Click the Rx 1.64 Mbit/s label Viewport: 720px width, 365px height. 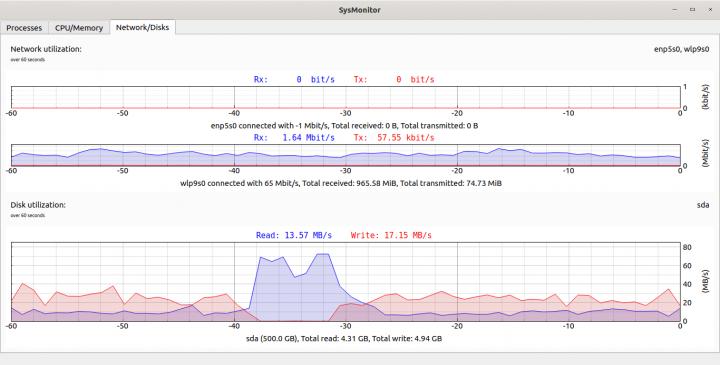click(294, 137)
